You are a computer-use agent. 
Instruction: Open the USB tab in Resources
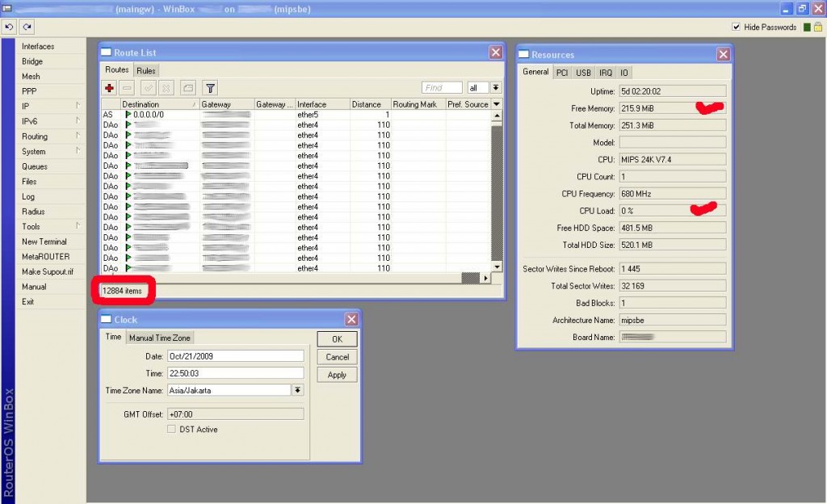[583, 73]
